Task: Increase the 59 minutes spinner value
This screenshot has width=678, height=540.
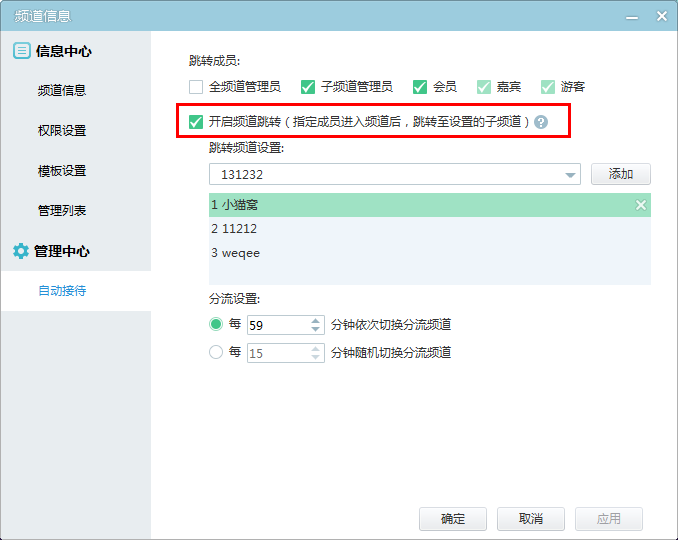Action: point(316,320)
